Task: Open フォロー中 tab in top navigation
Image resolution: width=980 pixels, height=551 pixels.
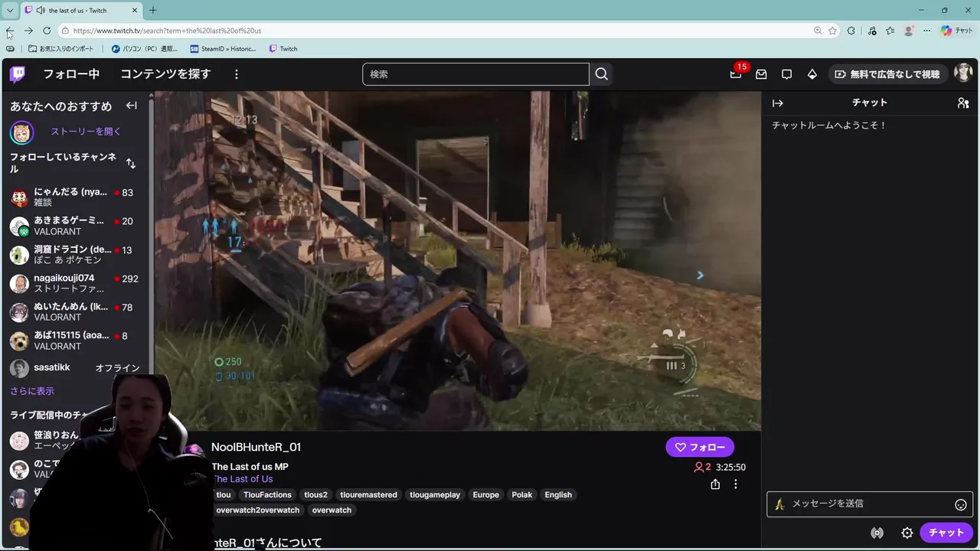Action: (x=71, y=74)
